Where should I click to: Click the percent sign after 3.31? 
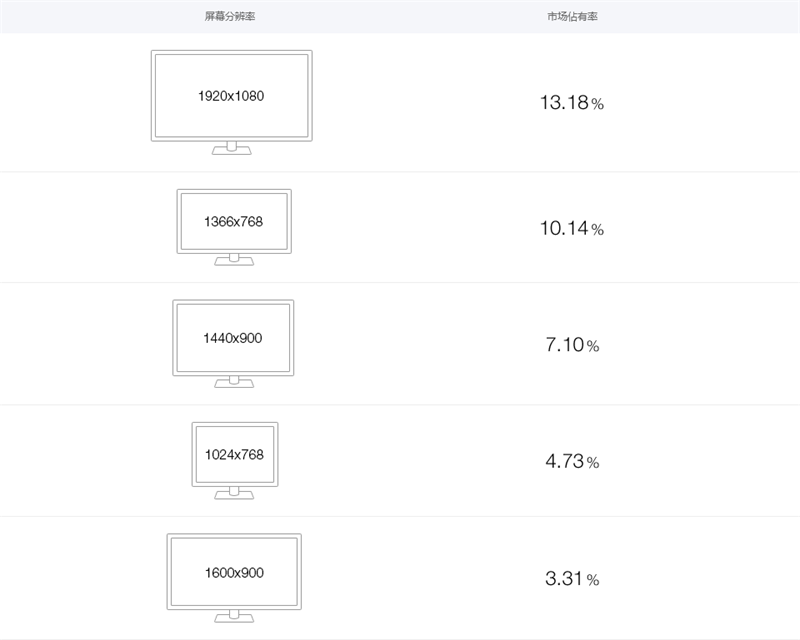pos(593,579)
